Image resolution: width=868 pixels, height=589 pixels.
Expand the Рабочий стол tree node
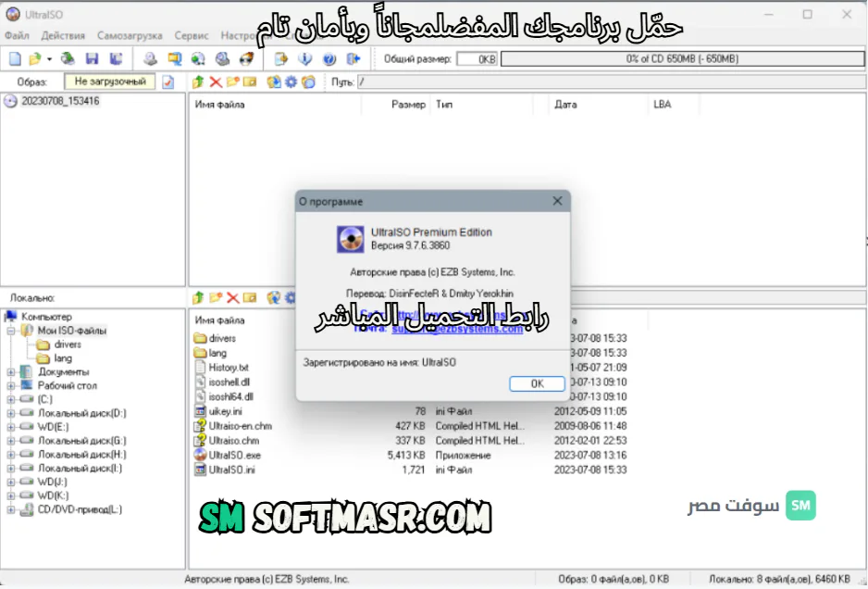click(10, 385)
